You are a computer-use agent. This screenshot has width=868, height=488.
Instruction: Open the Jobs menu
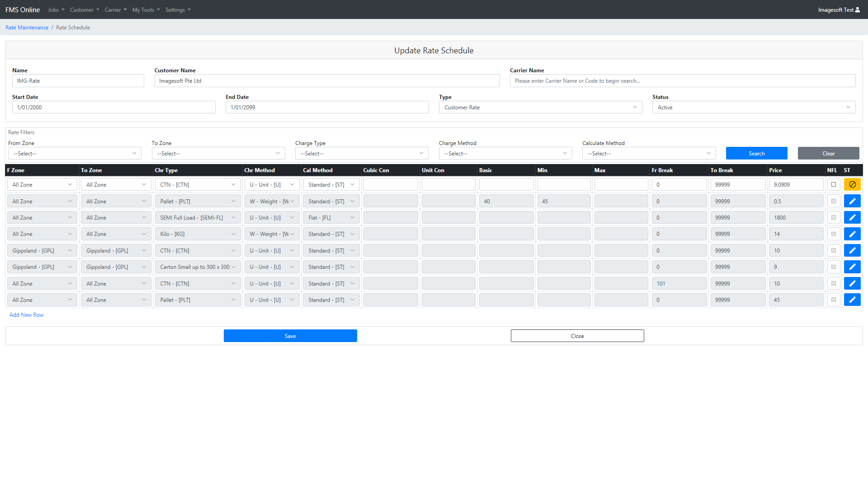click(56, 9)
